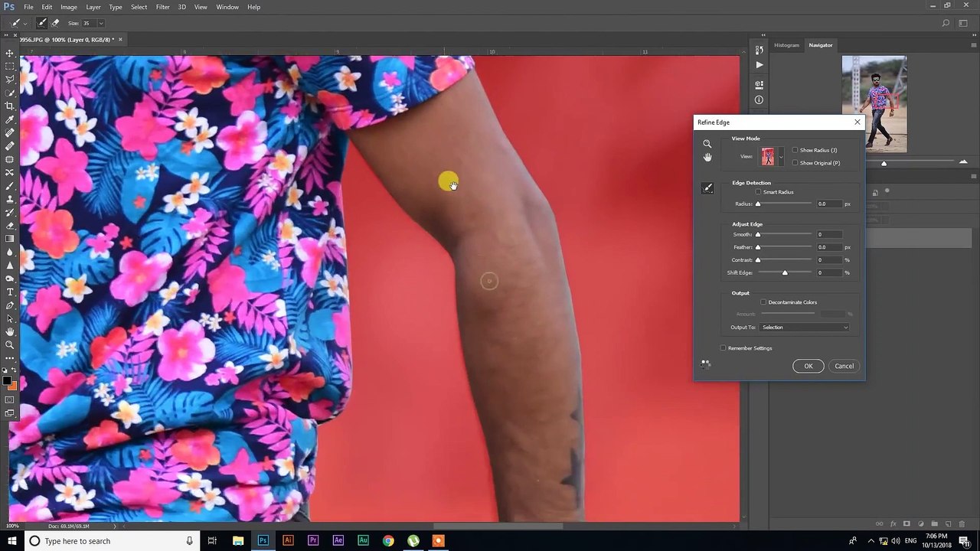Select the Move tool

(10, 54)
